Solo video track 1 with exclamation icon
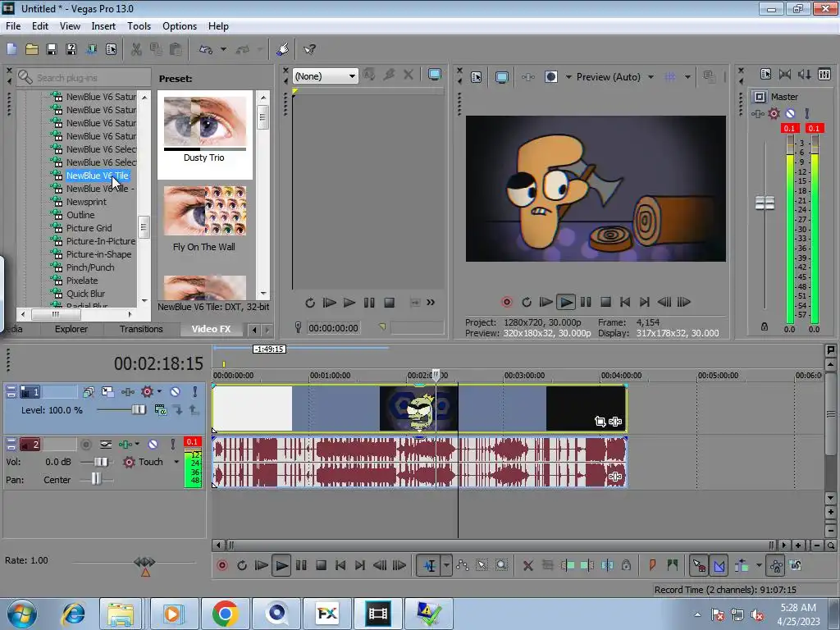Image resolution: width=840 pixels, height=630 pixels. pyautogui.click(x=195, y=391)
